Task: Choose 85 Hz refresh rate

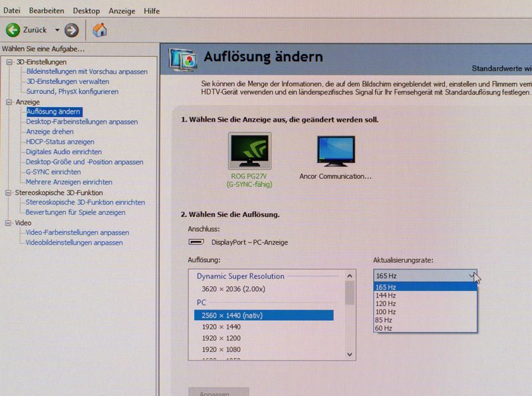Action: pos(425,320)
